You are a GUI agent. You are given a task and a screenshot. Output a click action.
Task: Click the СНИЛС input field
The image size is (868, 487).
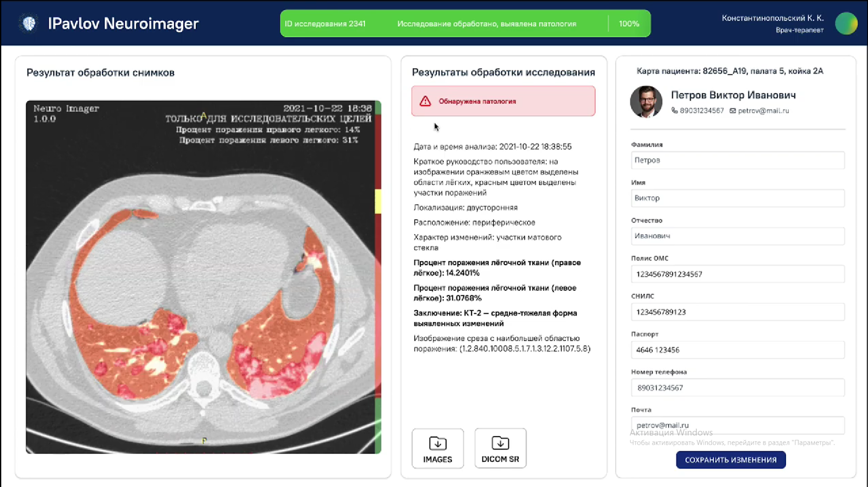(x=738, y=312)
